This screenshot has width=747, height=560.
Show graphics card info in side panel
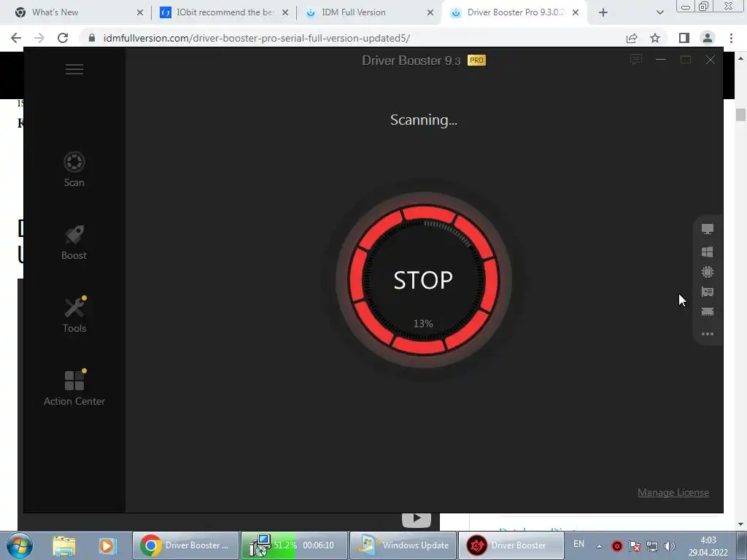click(708, 292)
